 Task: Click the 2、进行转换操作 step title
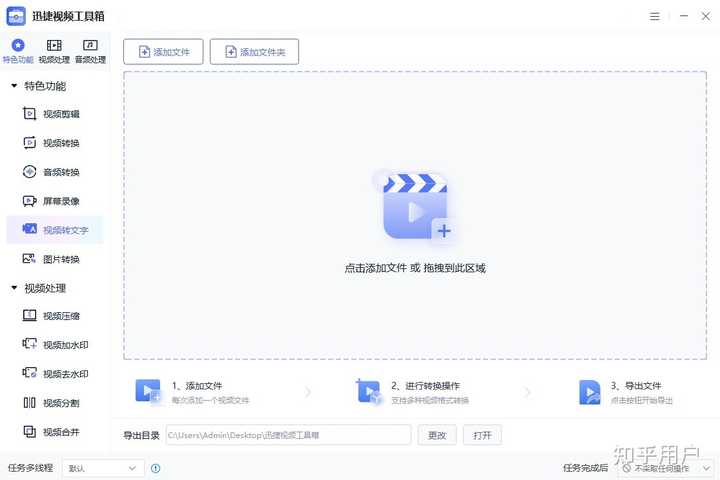pos(425,386)
